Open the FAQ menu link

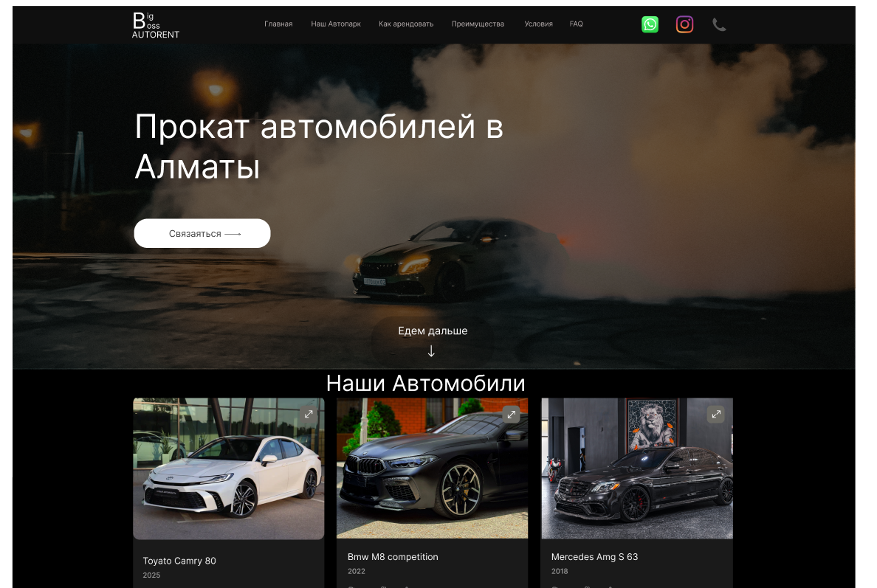[576, 24]
